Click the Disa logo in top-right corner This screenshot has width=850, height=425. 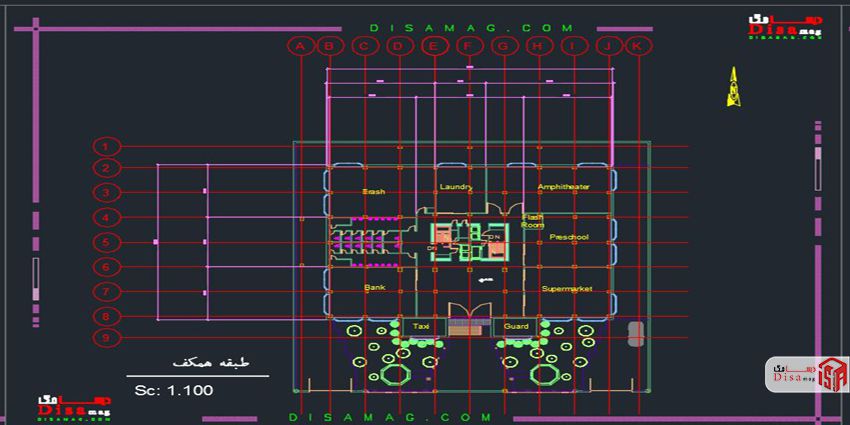coord(785,29)
